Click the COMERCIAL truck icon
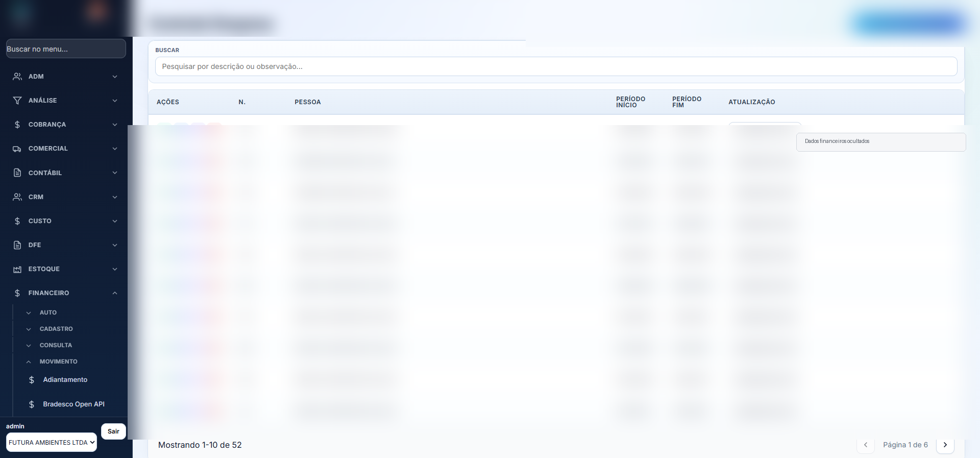Screen dimensions: 980x458 [x=17, y=149]
